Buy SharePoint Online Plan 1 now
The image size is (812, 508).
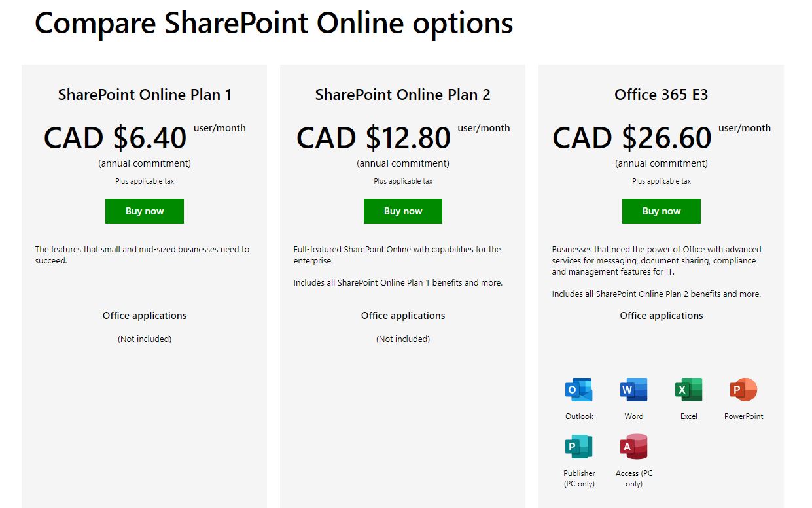145,211
